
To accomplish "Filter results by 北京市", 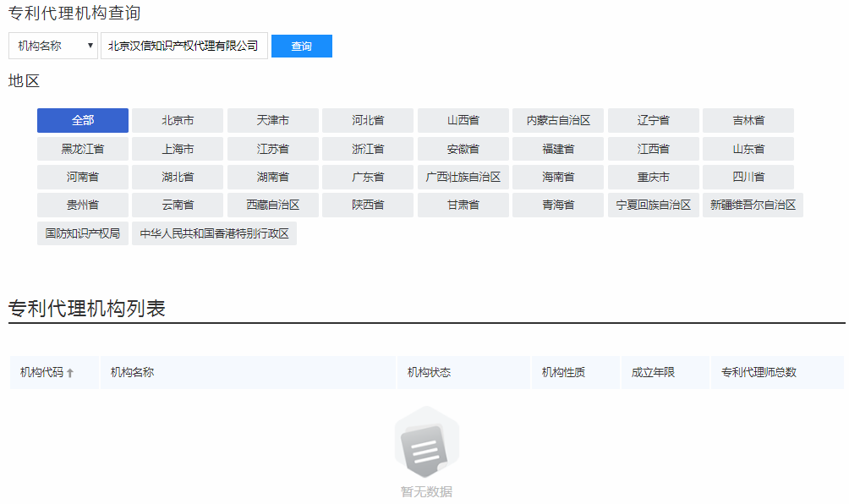I will point(177,120).
